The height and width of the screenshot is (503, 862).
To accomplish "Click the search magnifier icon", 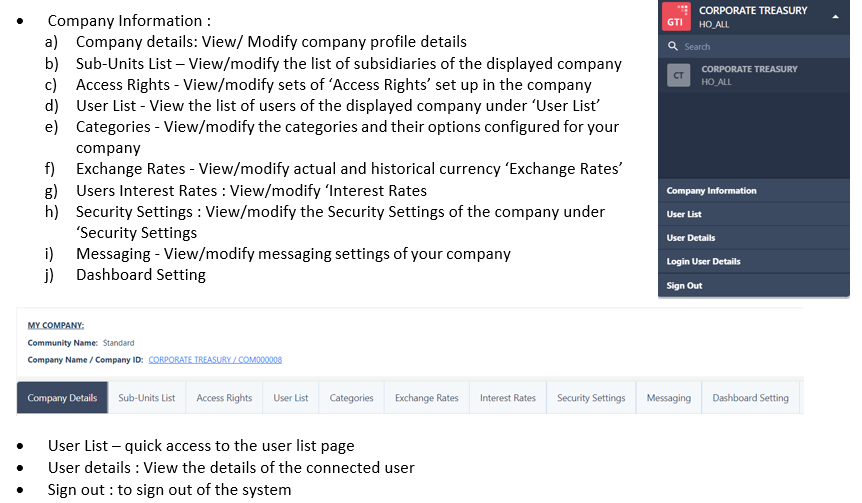I will click(672, 47).
